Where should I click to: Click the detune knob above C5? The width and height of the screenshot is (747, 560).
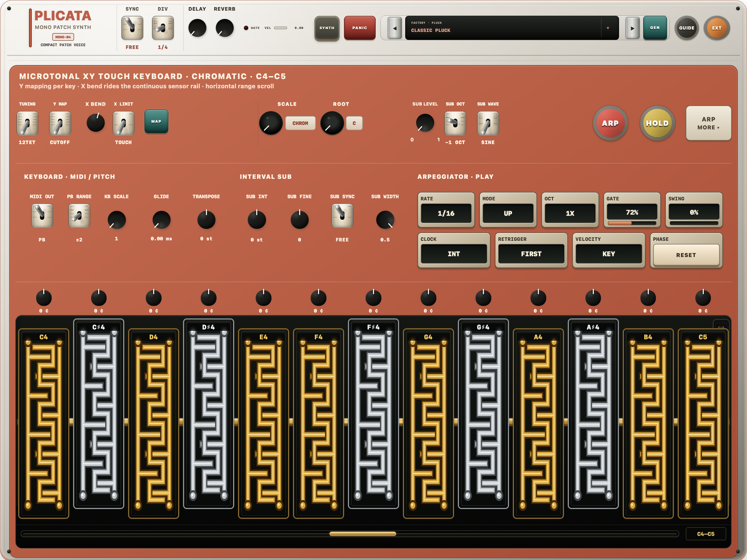703,298
